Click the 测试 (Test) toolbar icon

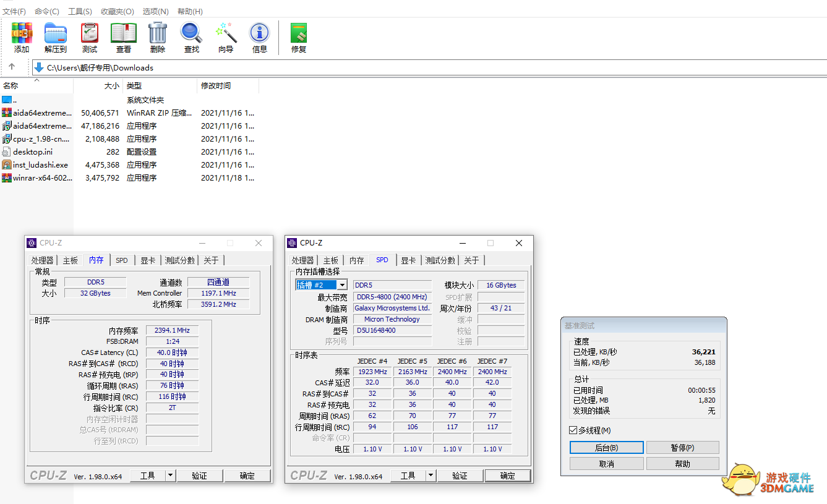coord(90,33)
